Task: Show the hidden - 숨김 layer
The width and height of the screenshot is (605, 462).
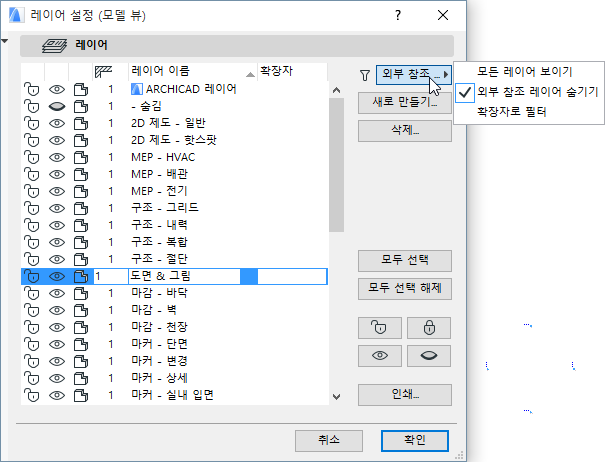Action: point(57,106)
